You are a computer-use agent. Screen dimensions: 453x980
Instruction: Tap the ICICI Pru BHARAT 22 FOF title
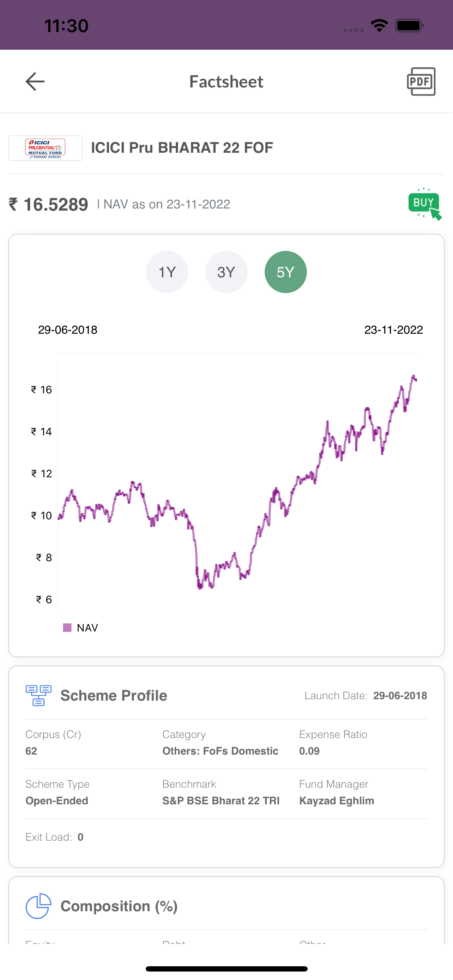point(182,147)
